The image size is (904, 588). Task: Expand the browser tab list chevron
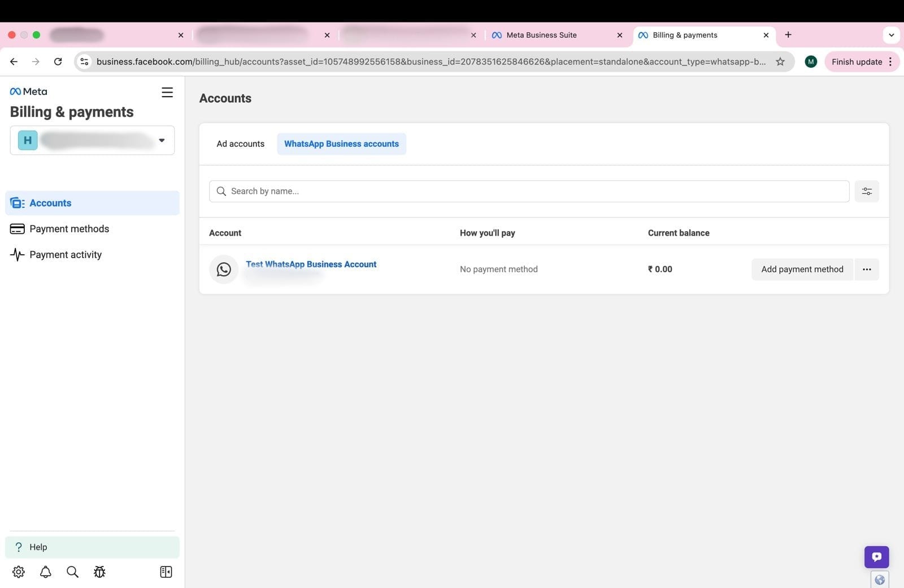click(892, 35)
